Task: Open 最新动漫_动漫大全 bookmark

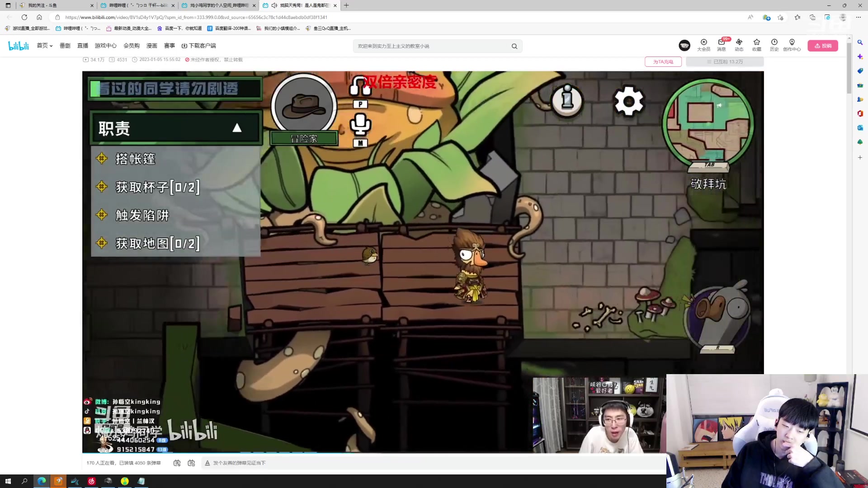Action: (x=128, y=28)
